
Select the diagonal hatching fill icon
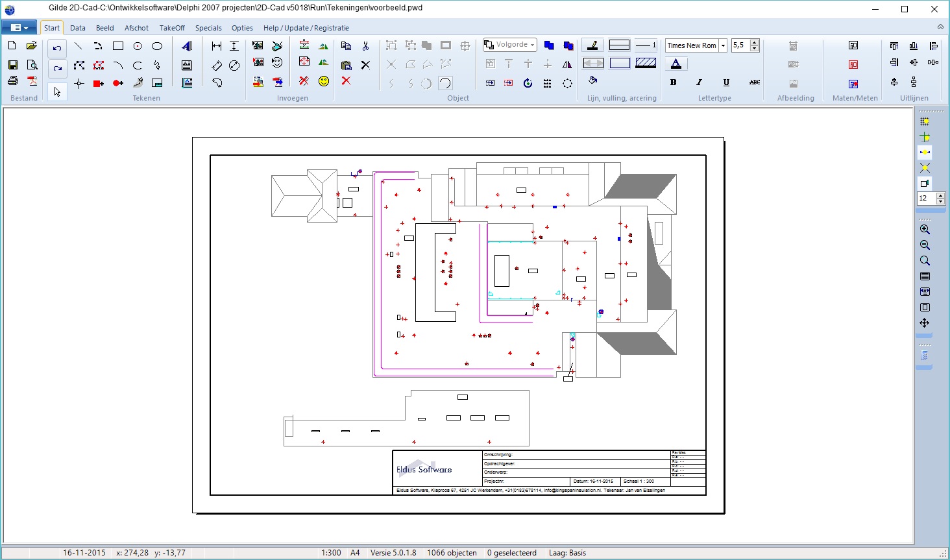tap(646, 63)
